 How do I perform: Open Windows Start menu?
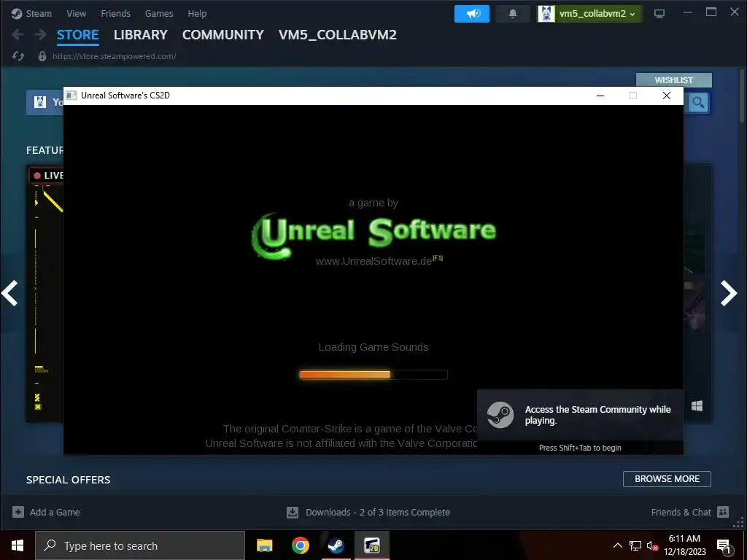18,545
